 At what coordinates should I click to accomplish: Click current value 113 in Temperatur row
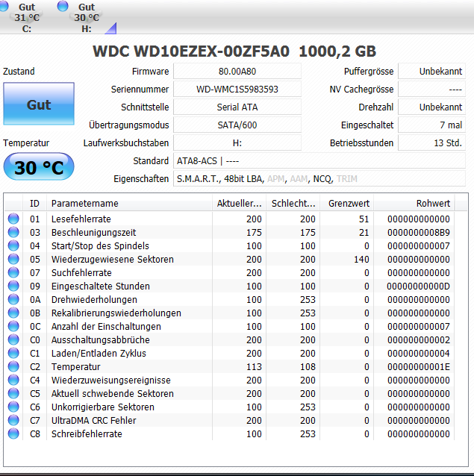click(254, 367)
